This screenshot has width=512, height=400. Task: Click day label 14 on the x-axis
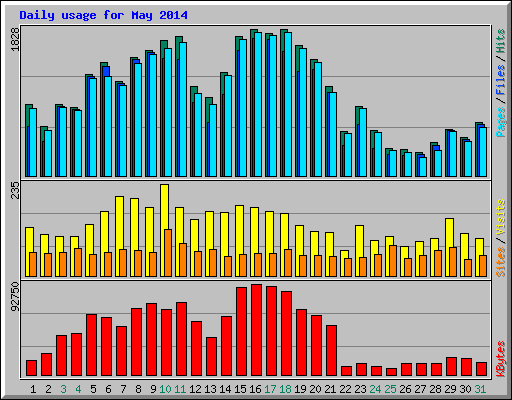[225, 389]
